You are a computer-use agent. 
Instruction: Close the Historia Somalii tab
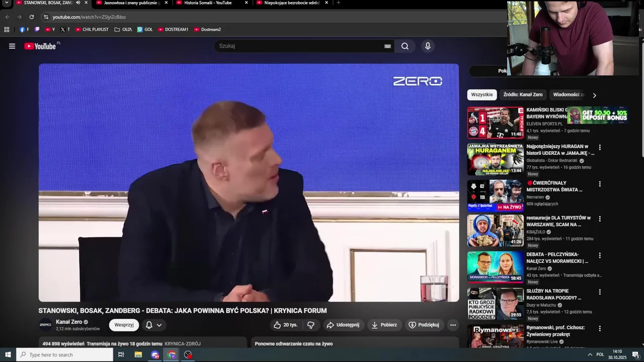click(246, 3)
